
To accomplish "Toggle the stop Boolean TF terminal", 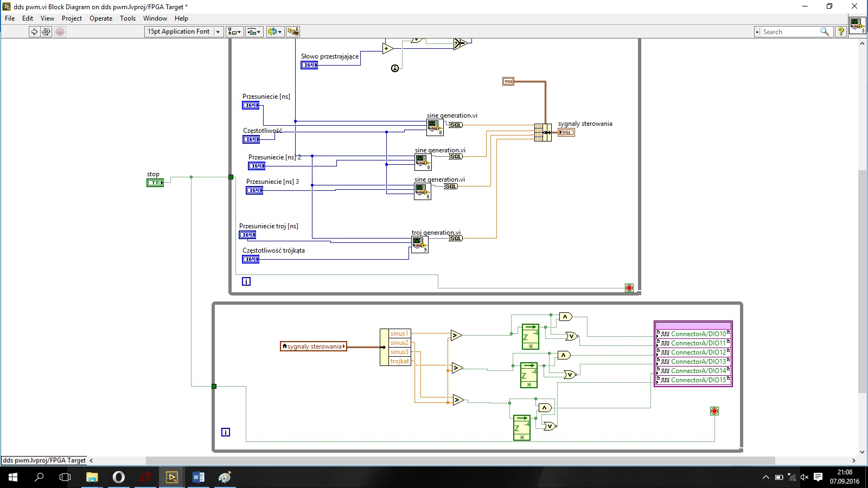I will (x=155, y=183).
